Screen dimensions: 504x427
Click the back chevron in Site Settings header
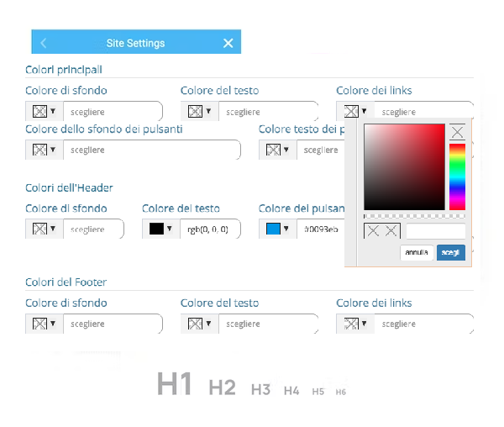pos(44,43)
